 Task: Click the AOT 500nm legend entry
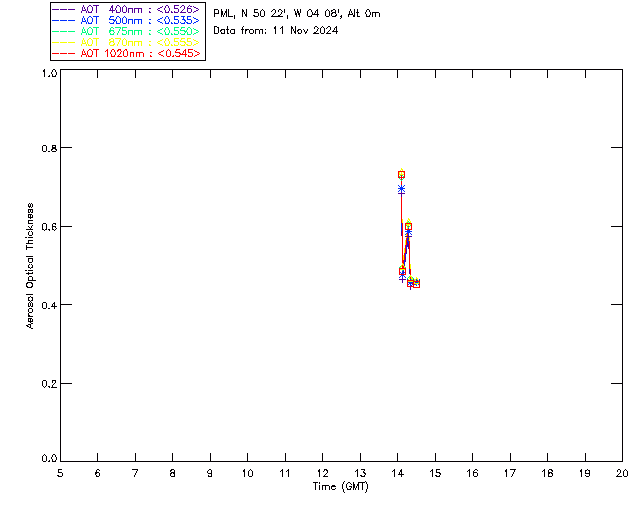coord(127,20)
